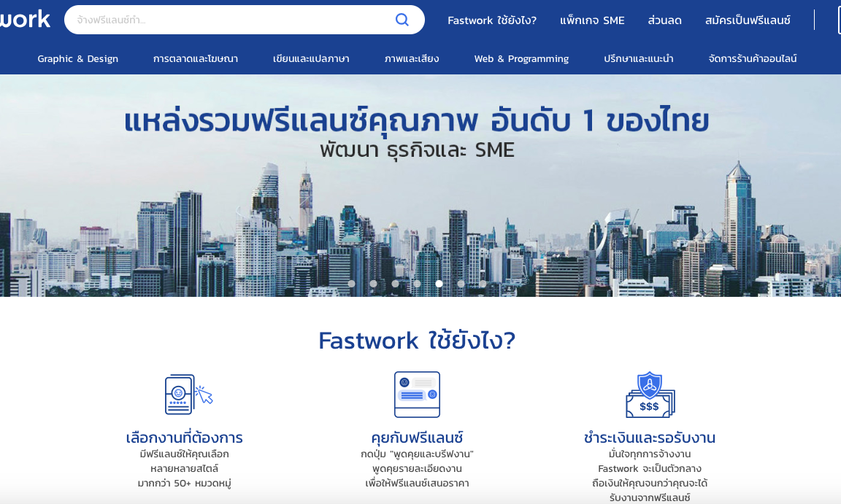
Task: Select the "ภาพและเสียง" category
Action: [x=412, y=58]
